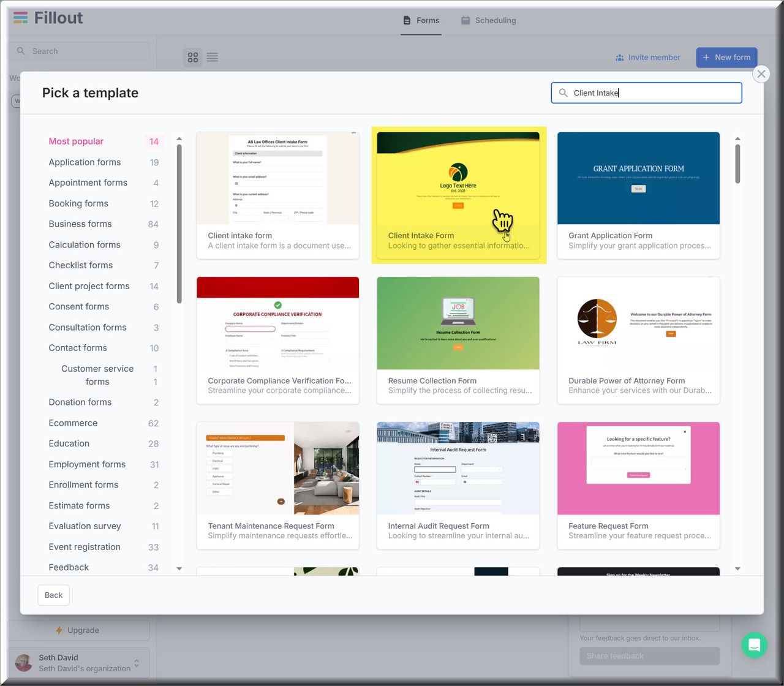Select the Most popular category
This screenshot has height=686, width=784.
(103, 141)
